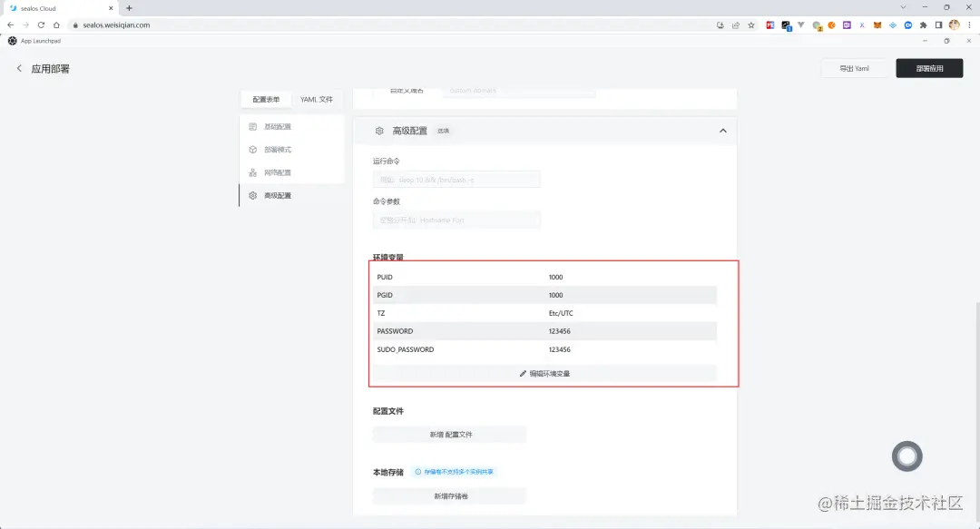Screen dimensions: 980x529
Task: Open a new browser tab with plus
Action: click(130, 8)
